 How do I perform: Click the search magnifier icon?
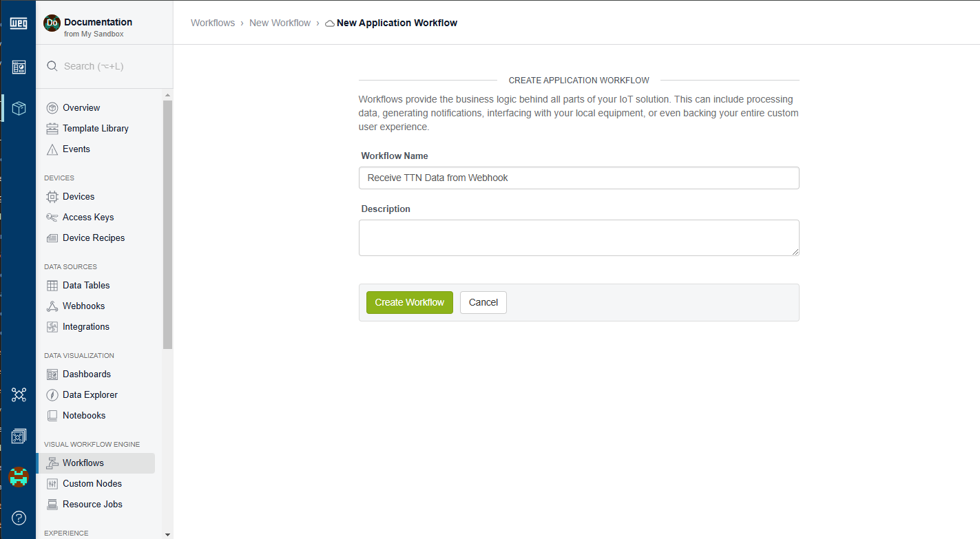pos(52,66)
